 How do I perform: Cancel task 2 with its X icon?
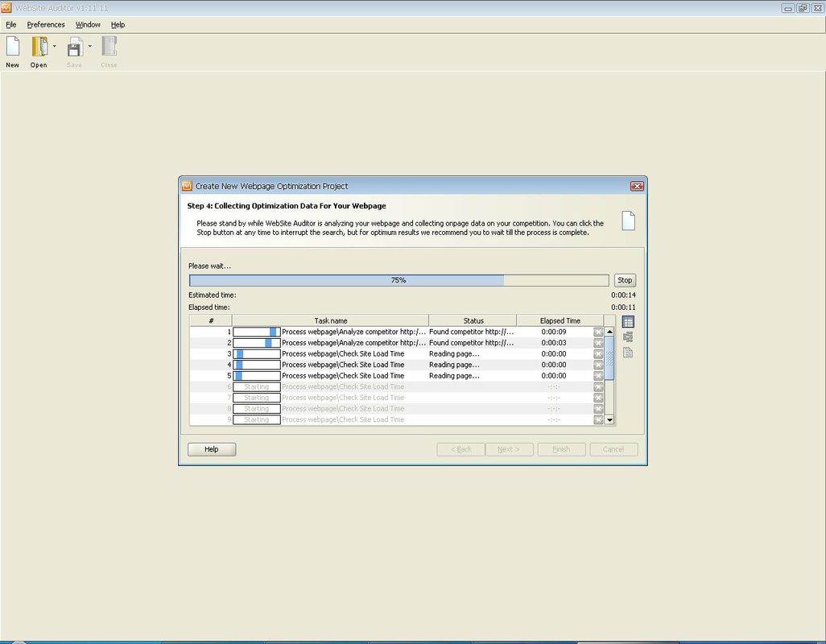598,343
